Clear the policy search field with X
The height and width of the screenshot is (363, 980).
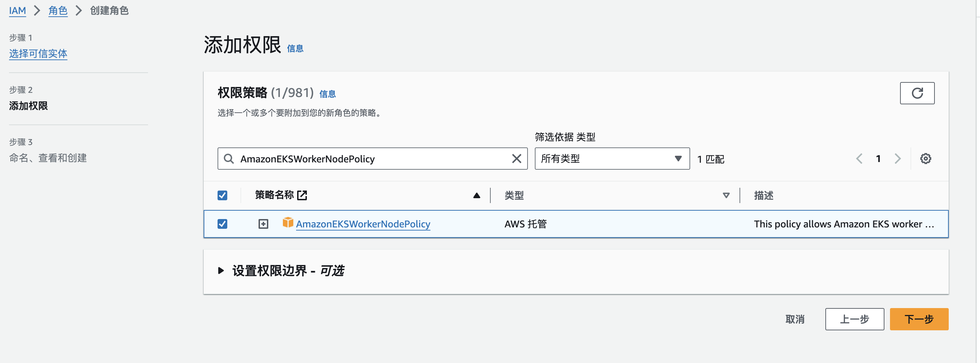(x=516, y=159)
